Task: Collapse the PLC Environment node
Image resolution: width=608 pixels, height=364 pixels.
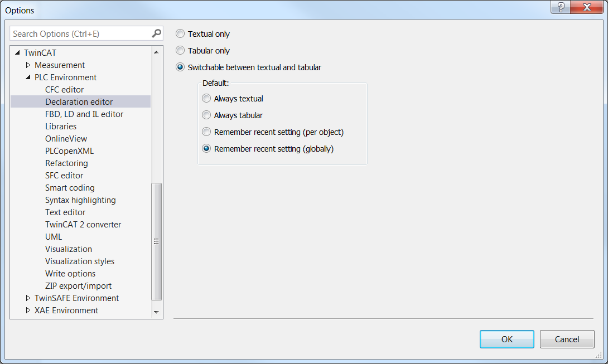Action: point(28,77)
